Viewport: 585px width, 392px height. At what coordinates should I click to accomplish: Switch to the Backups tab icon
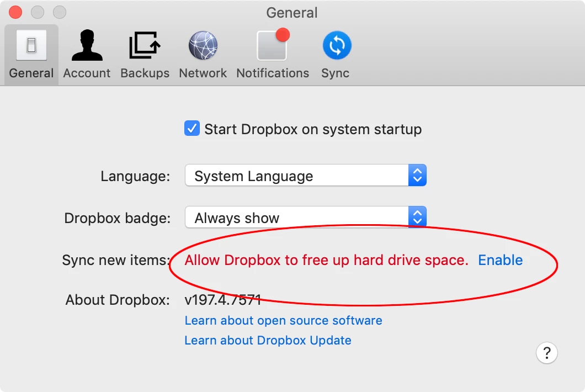(145, 45)
